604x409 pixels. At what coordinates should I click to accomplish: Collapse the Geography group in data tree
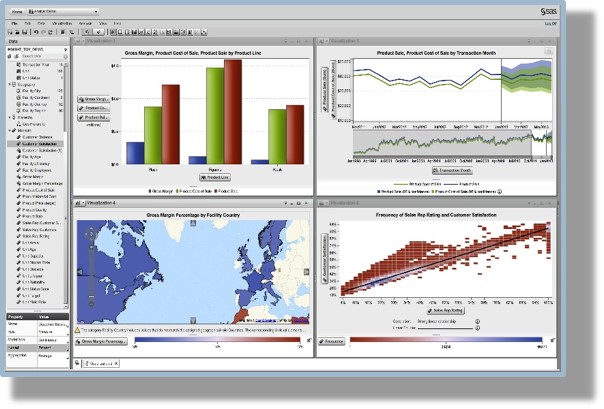tap(10, 84)
